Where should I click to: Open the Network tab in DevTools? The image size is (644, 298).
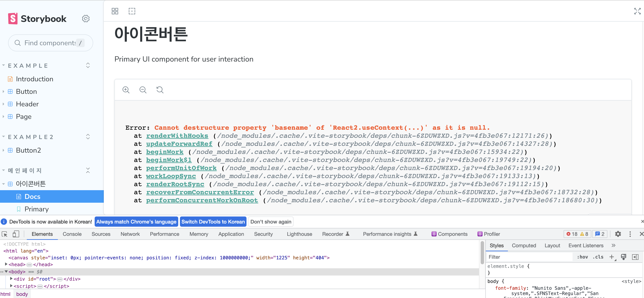pos(130,234)
